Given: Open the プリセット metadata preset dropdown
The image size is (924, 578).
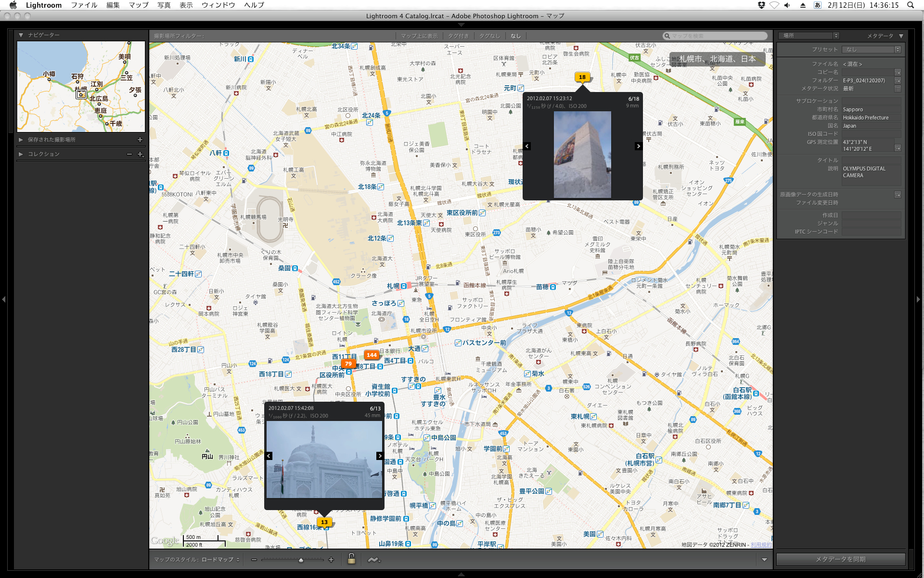Looking at the screenshot, I should 871,50.
